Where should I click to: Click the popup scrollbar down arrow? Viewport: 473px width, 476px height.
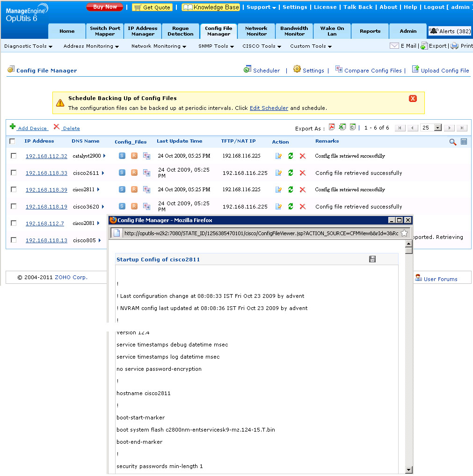[x=409, y=469]
